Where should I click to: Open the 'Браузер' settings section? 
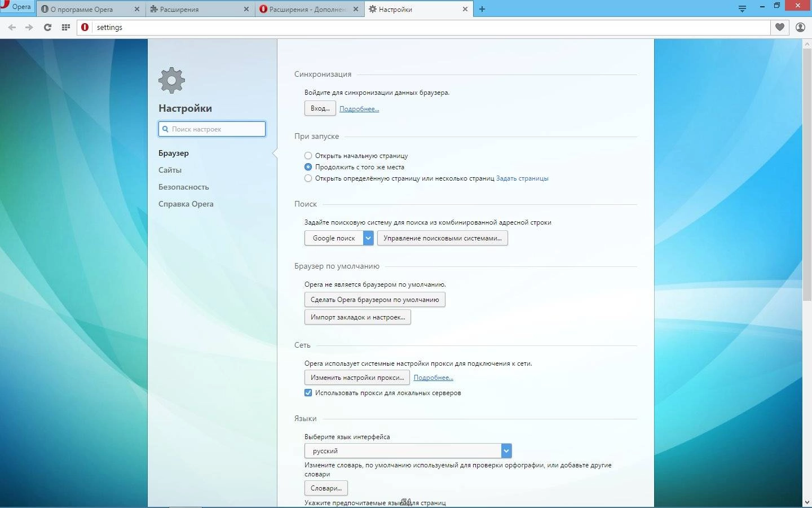[174, 153]
